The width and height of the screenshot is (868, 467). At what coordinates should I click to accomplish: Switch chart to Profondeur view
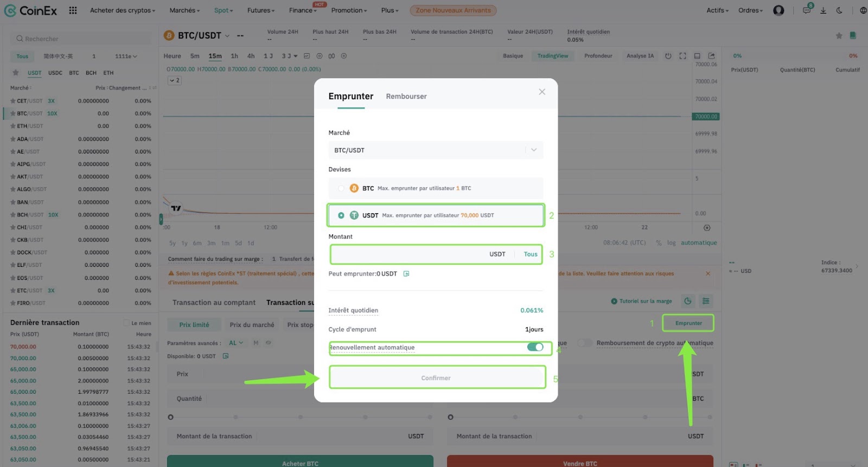point(598,56)
